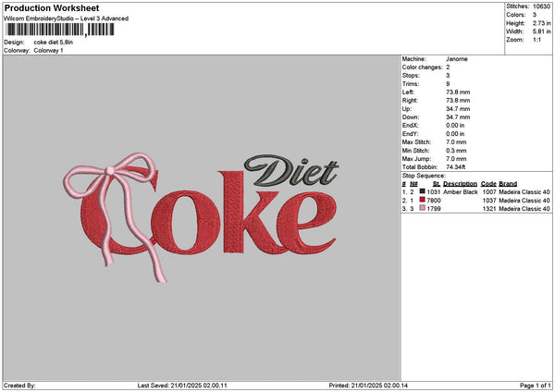The width and height of the screenshot is (555, 392).
Task: Click the Width value '5.81 in'
Action: (x=541, y=31)
